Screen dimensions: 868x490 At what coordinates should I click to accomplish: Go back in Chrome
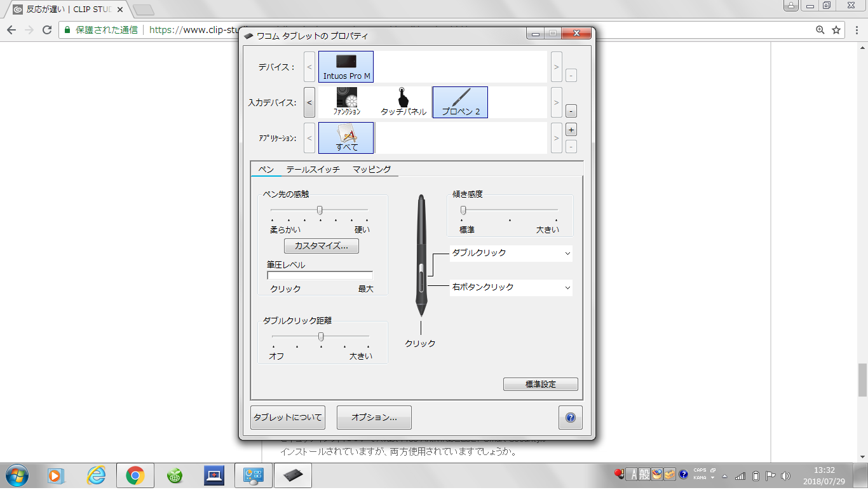[x=11, y=30]
